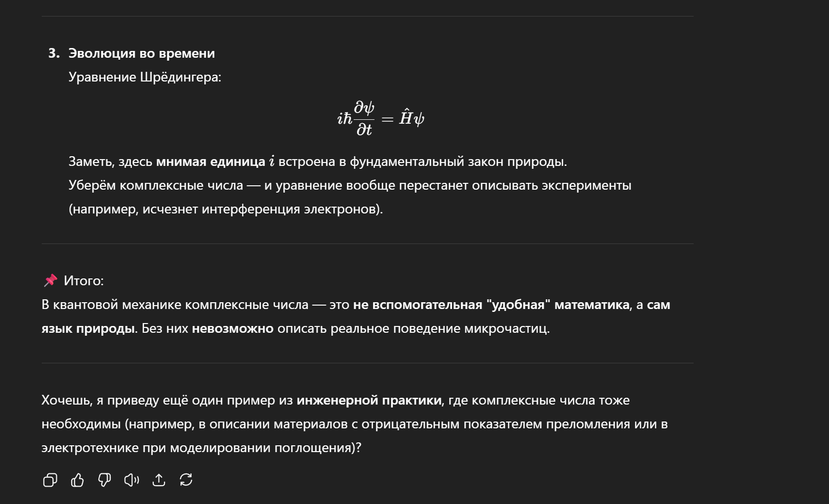Screen dimensions: 829x504
Task: Click the share upload icon
Action: pyautogui.click(x=159, y=480)
